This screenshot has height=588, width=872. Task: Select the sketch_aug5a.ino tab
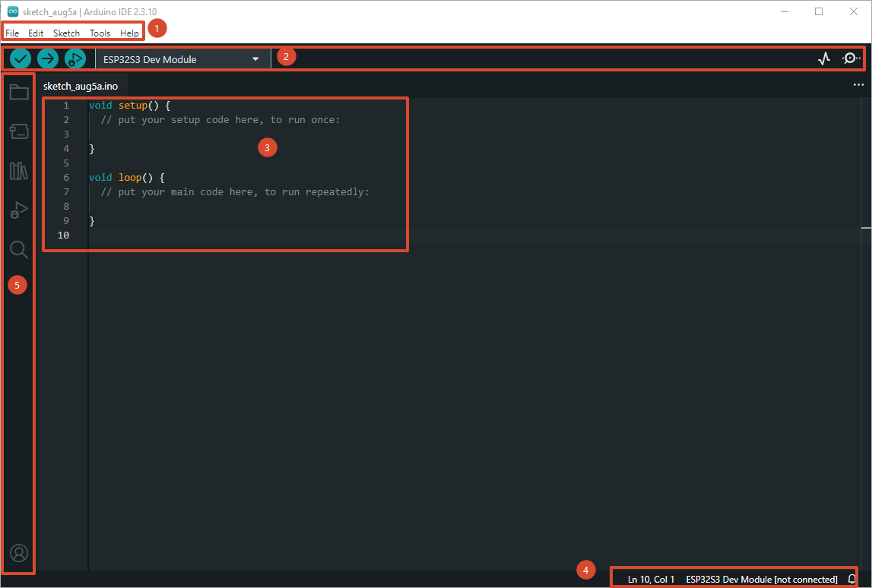[81, 86]
